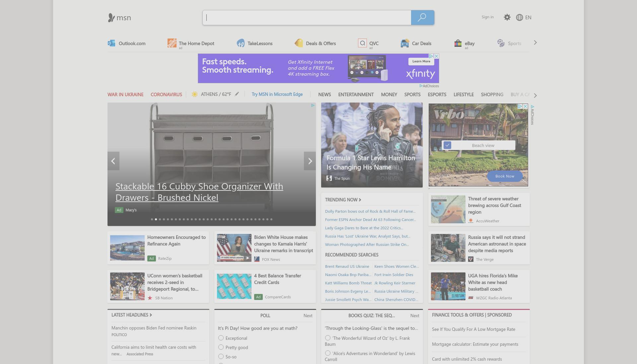Image resolution: width=637 pixels, height=364 pixels.
Task: Click The Verge source icon
Action: tap(471, 259)
